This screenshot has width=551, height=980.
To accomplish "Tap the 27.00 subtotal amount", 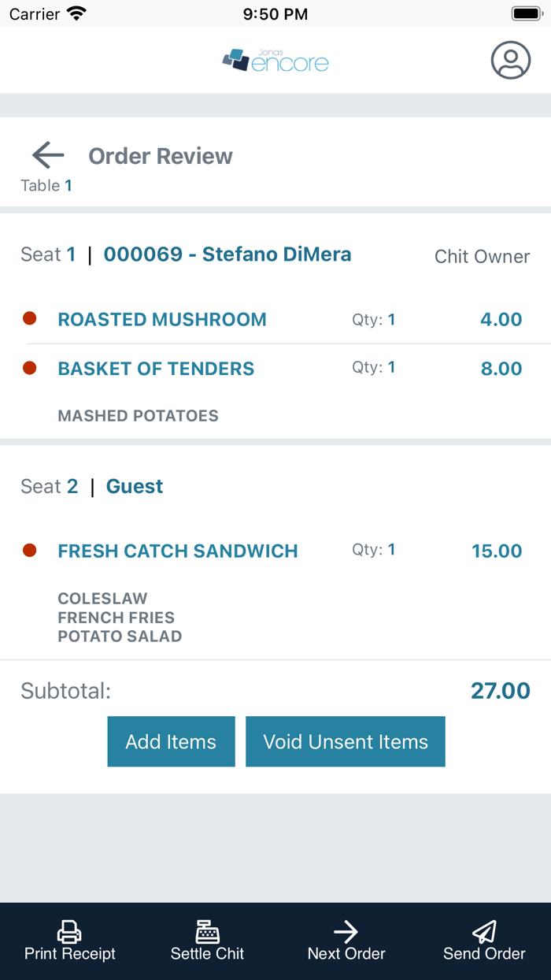I will [x=500, y=691].
